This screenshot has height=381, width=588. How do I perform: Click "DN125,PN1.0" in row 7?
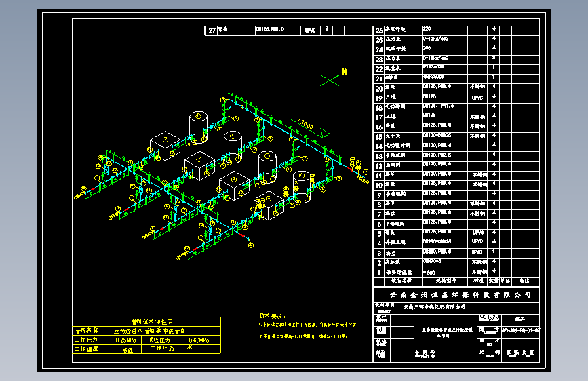click(x=437, y=213)
